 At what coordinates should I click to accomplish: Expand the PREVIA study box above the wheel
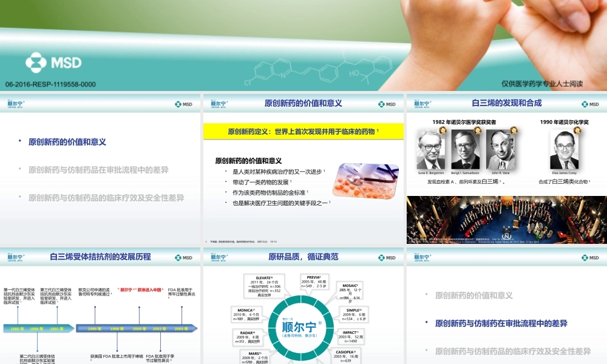click(x=314, y=282)
